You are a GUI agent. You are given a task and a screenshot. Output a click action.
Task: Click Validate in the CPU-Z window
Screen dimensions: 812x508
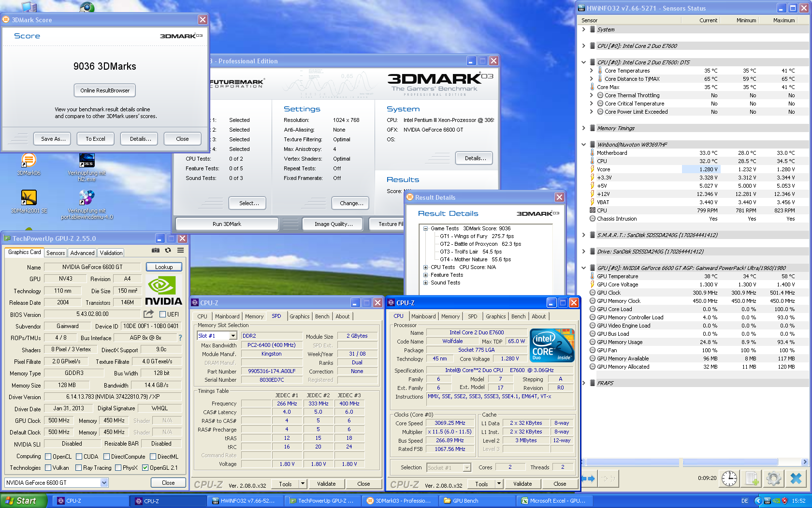pyautogui.click(x=522, y=483)
